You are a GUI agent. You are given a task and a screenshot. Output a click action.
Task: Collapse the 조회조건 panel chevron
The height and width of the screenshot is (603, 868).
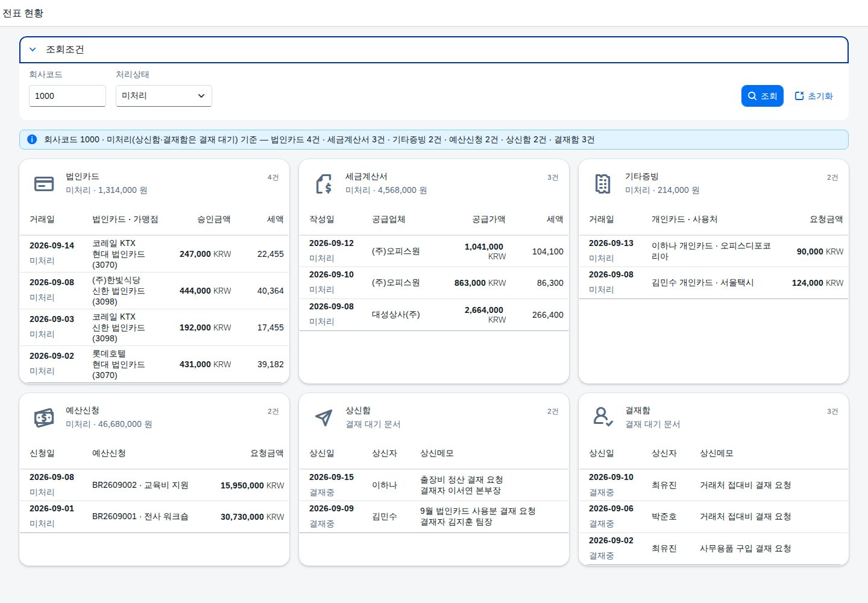coord(33,49)
